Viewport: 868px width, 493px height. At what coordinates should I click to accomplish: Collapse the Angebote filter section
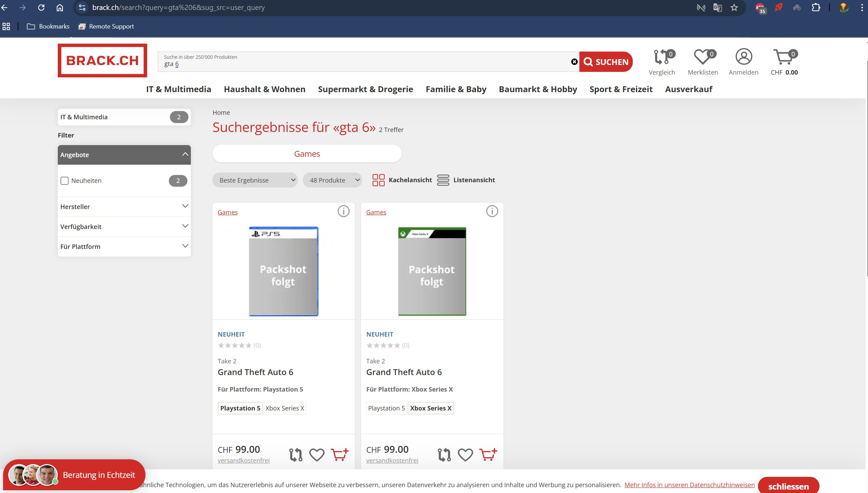[x=124, y=155]
